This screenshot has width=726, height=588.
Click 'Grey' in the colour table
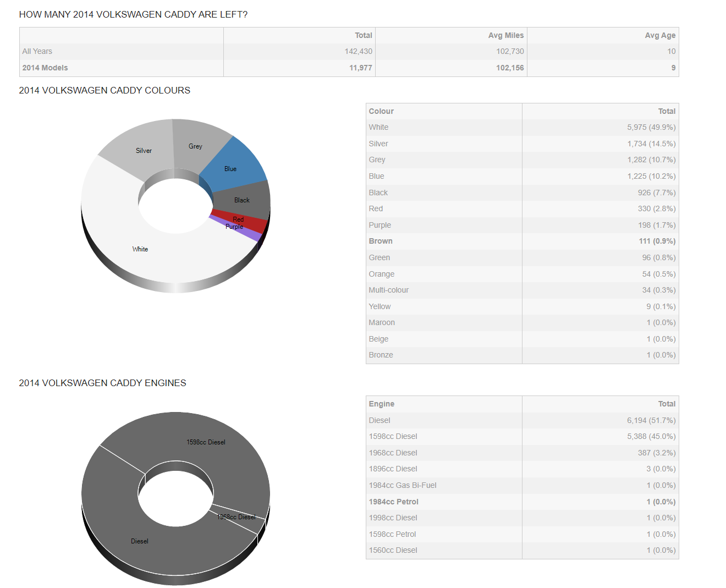pos(377,160)
